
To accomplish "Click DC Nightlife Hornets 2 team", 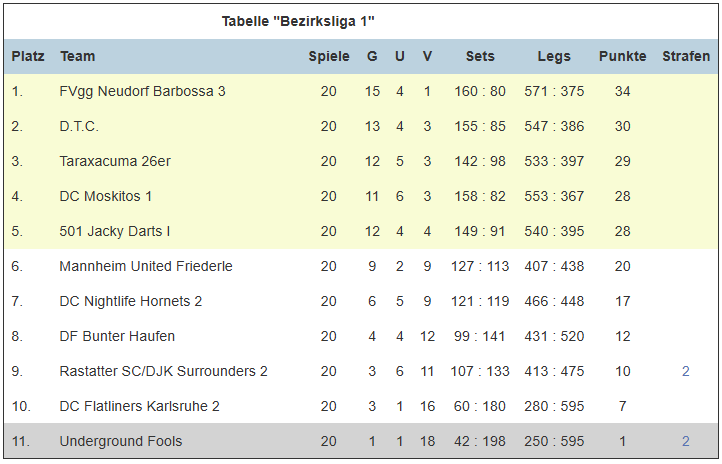I will pyautogui.click(x=131, y=301).
